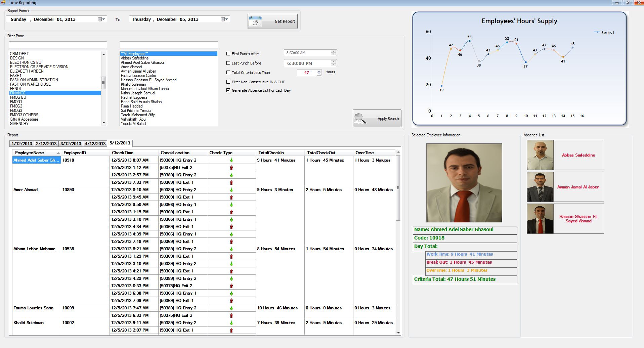
Task: Click the app icon in title bar
Action: (3, 3)
